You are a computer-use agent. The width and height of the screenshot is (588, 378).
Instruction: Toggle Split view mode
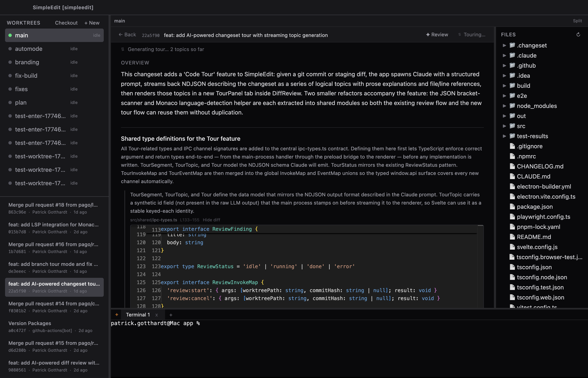(577, 21)
